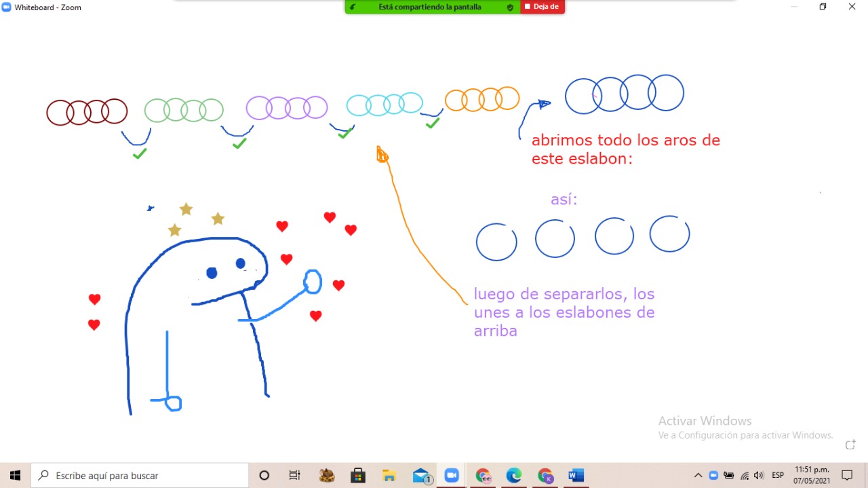Click the battery icon in system tray
This screenshot has width=868, height=488.
(x=729, y=476)
